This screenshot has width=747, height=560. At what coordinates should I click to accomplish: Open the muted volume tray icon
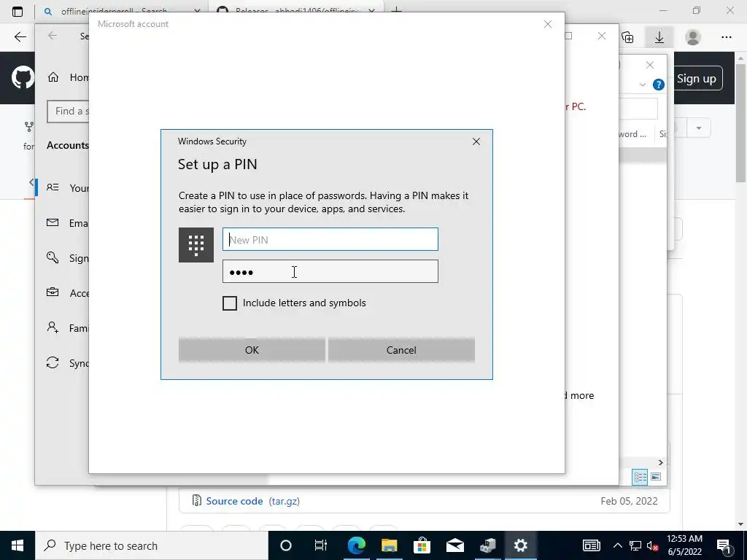click(653, 545)
